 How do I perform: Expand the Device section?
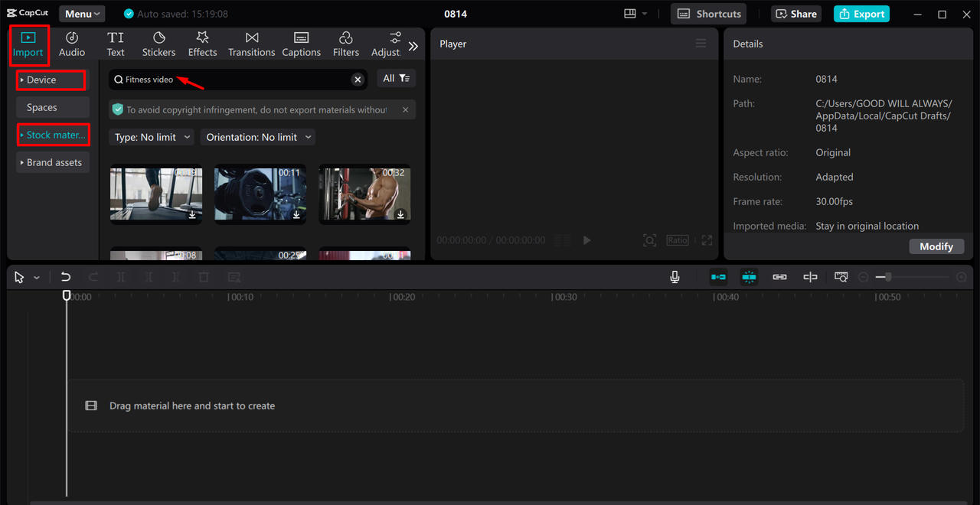pyautogui.click(x=52, y=80)
